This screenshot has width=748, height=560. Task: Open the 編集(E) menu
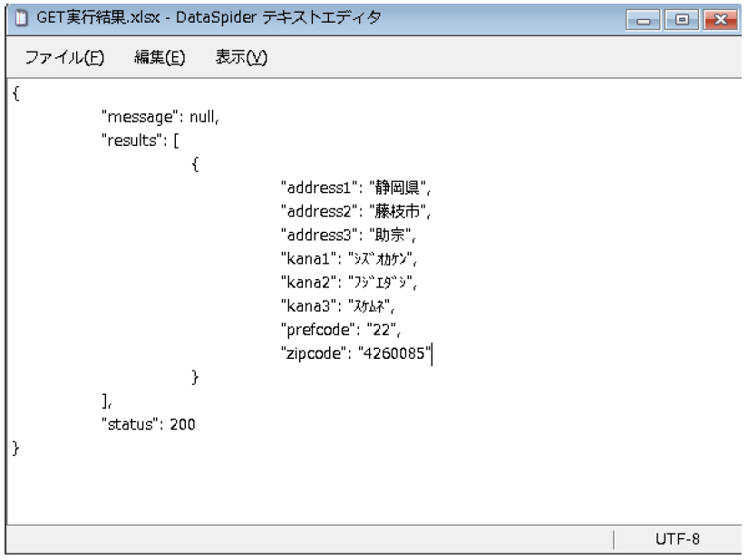click(160, 58)
